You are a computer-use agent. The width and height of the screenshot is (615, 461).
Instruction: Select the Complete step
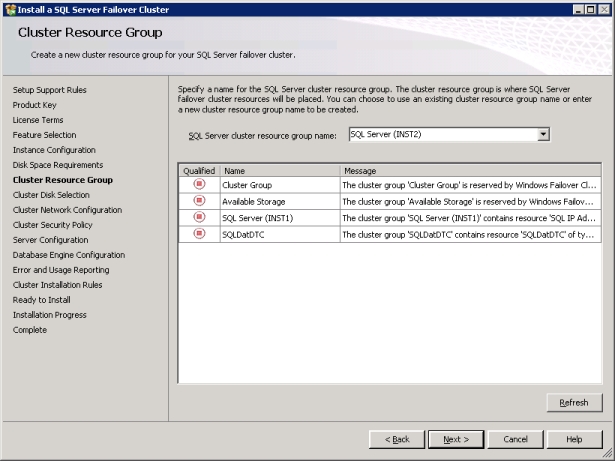coord(29,330)
